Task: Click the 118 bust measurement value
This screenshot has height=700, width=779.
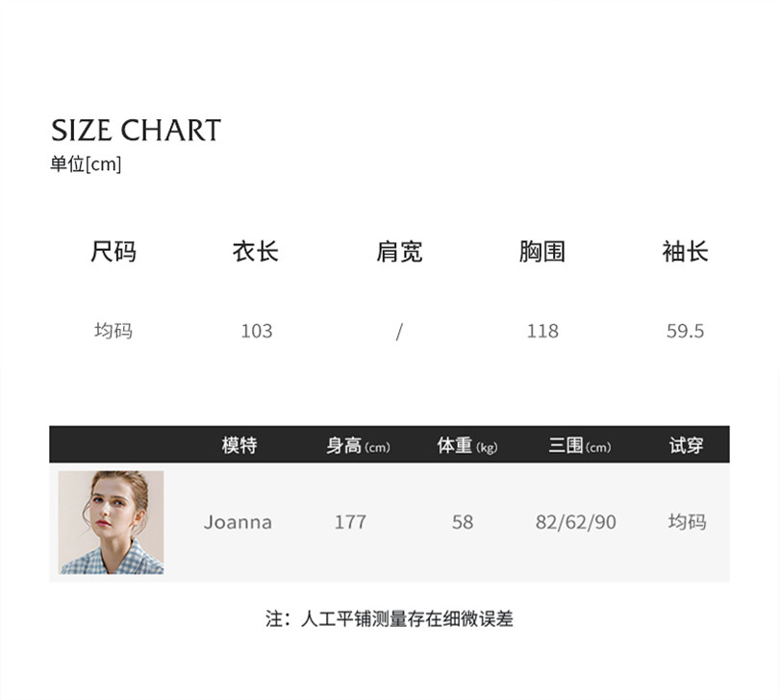Action: (542, 331)
